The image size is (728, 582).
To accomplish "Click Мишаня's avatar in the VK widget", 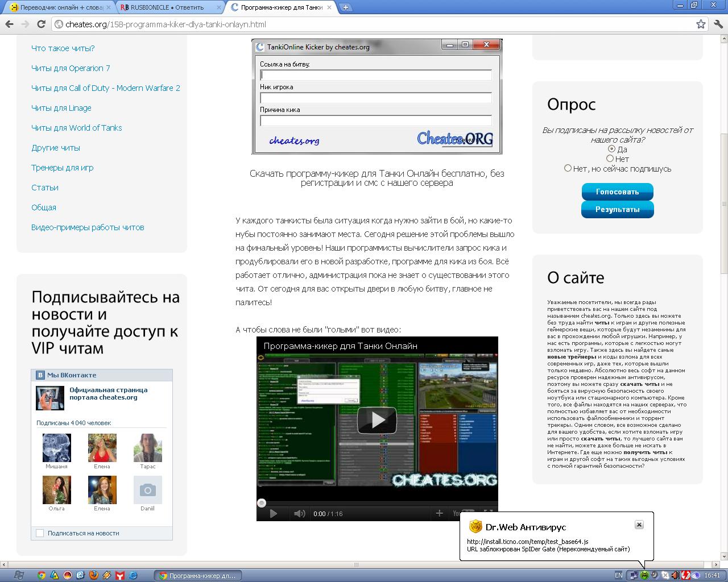I will tap(56, 448).
